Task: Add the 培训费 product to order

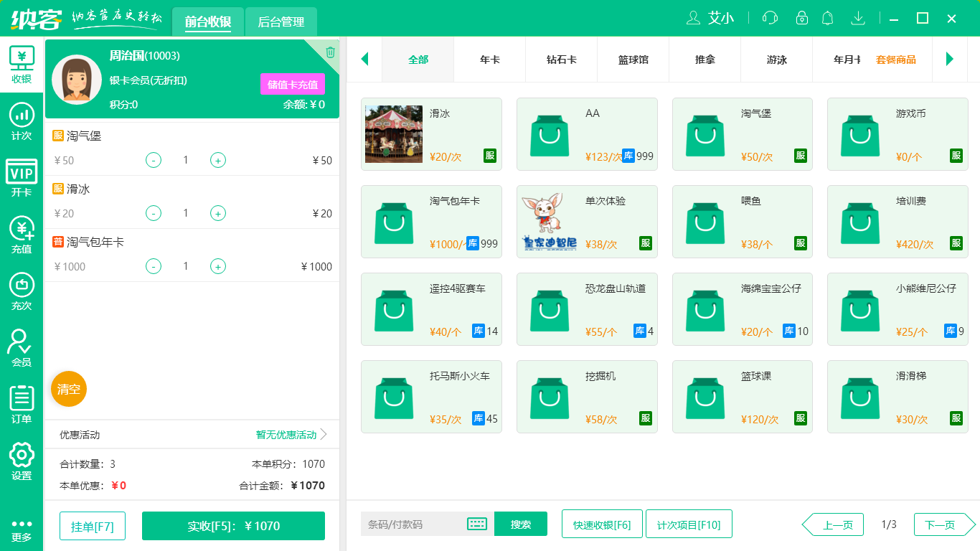Action: [897, 222]
